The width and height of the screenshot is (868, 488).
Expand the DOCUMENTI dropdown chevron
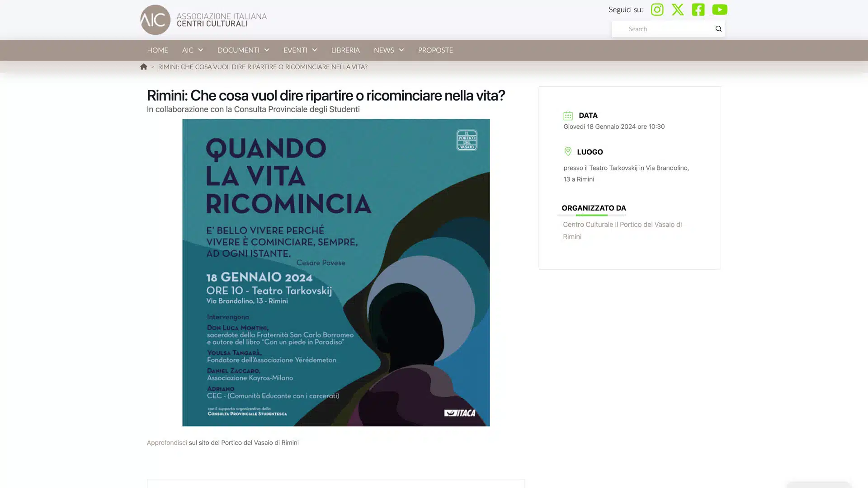267,50
